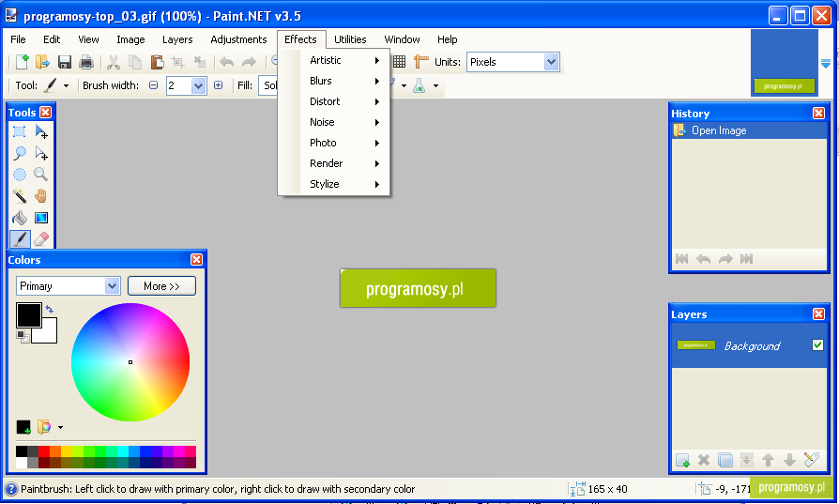Open the Adjustments menu
Image resolution: width=839 pixels, height=504 pixels.
tap(238, 39)
